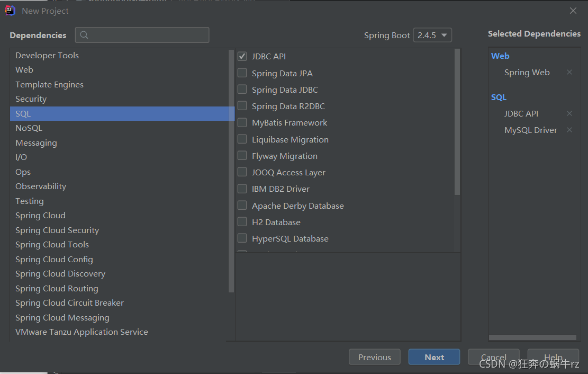
Task: Select JDBC API in Selected Dependencies list
Action: 521,113
